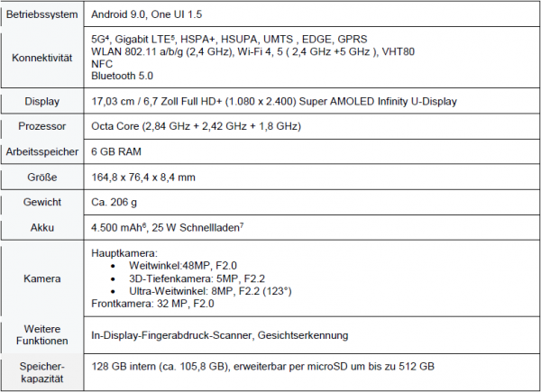Click the 6 GB RAM value
The width and height of the screenshot is (541, 392).
pyautogui.click(x=116, y=151)
